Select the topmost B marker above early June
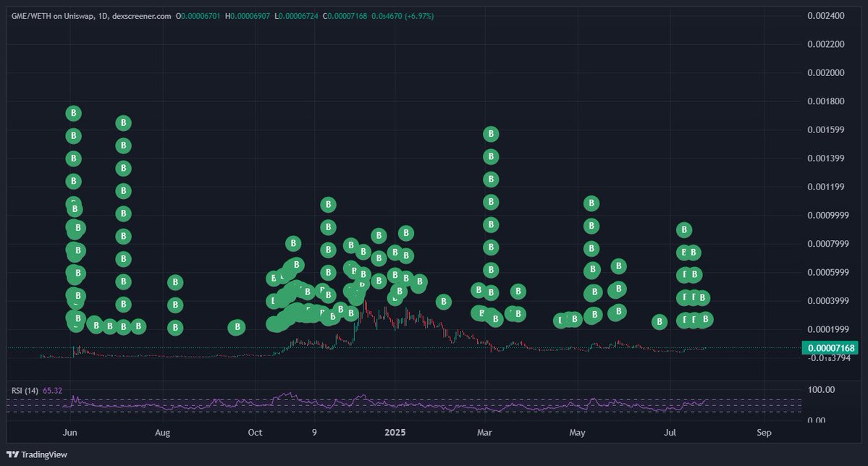This screenshot has height=466, width=868. tap(74, 114)
